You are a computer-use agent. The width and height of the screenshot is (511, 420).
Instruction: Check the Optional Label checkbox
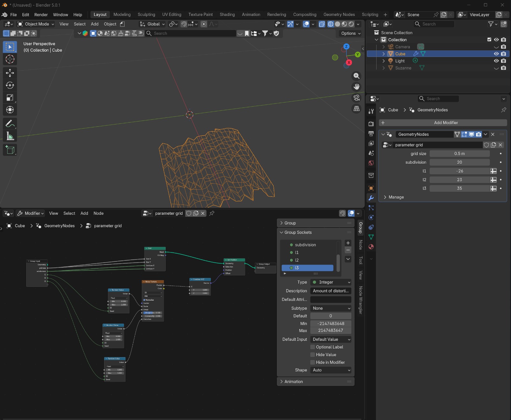(x=313, y=347)
